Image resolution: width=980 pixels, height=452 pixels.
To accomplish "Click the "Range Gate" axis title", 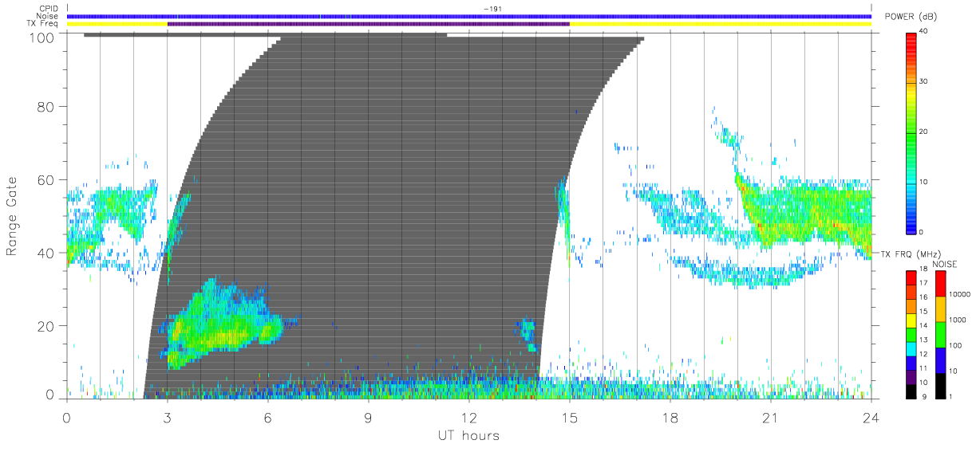I will point(12,217).
